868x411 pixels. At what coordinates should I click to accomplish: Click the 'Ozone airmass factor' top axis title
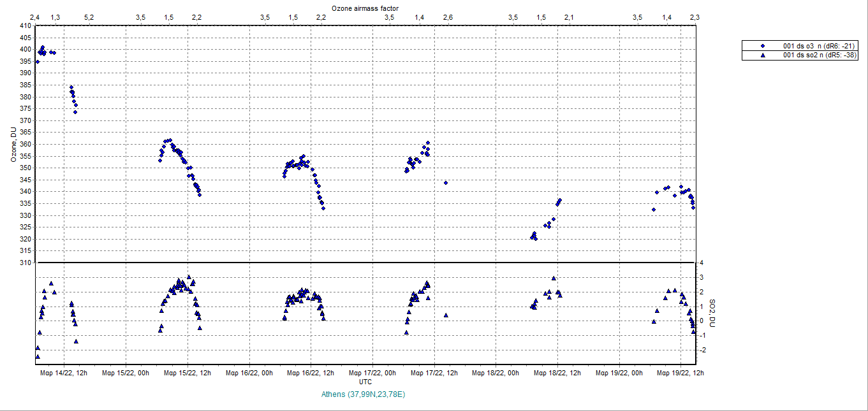pyautogui.click(x=365, y=7)
